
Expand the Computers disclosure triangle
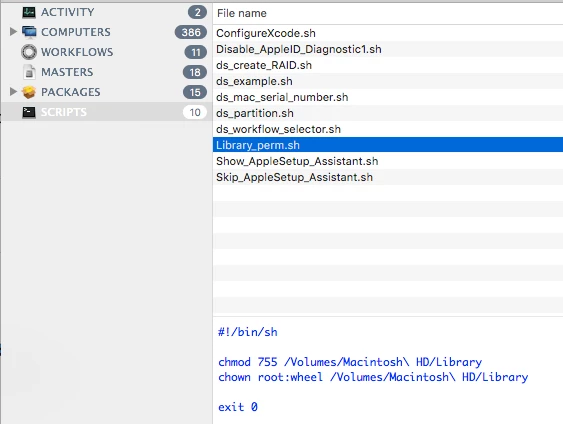click(x=13, y=32)
